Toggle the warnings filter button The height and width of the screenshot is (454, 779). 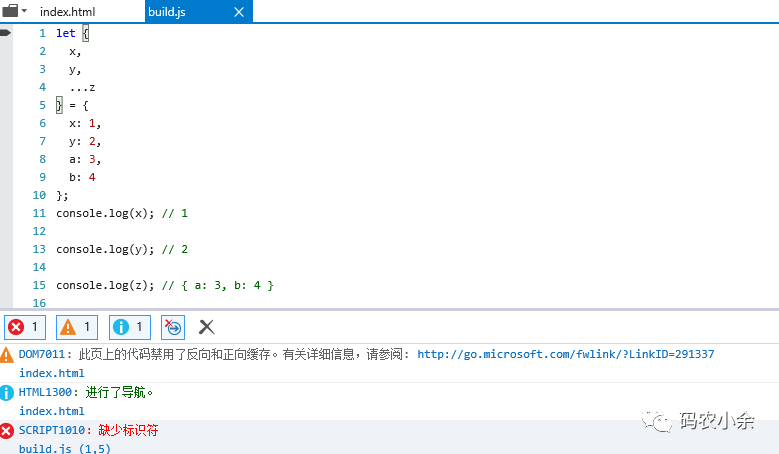pyautogui.click(x=77, y=327)
